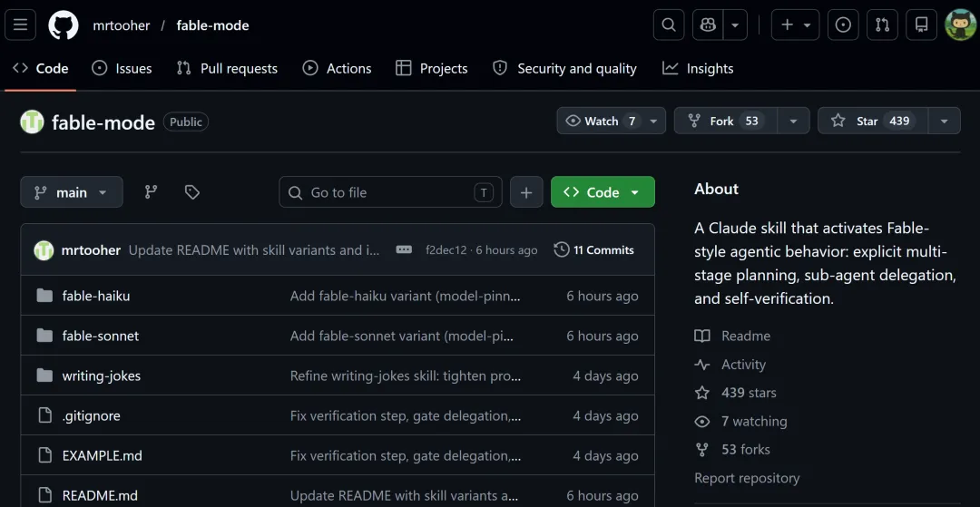Click the Public visibility badge
Image resolution: width=980 pixels, height=507 pixels.
tap(186, 122)
